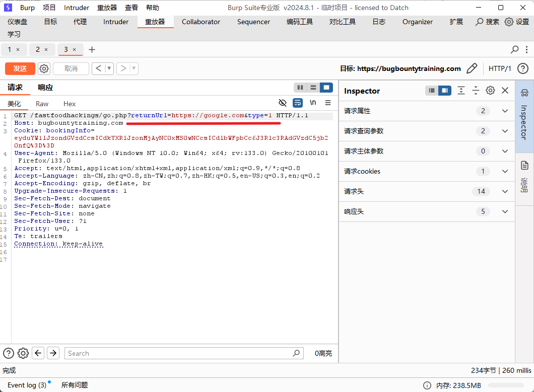The image size is (534, 392).
Task: Switch to side-by-side request/response layout
Action: 300,88
